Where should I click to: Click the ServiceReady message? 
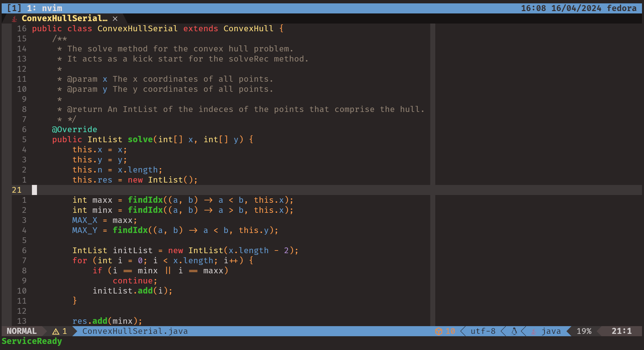click(32, 341)
